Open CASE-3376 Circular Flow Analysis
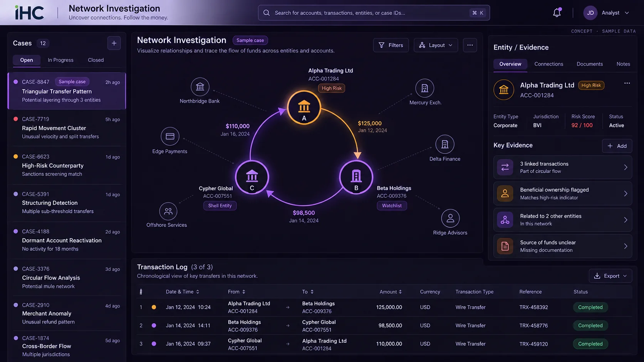 tap(67, 277)
